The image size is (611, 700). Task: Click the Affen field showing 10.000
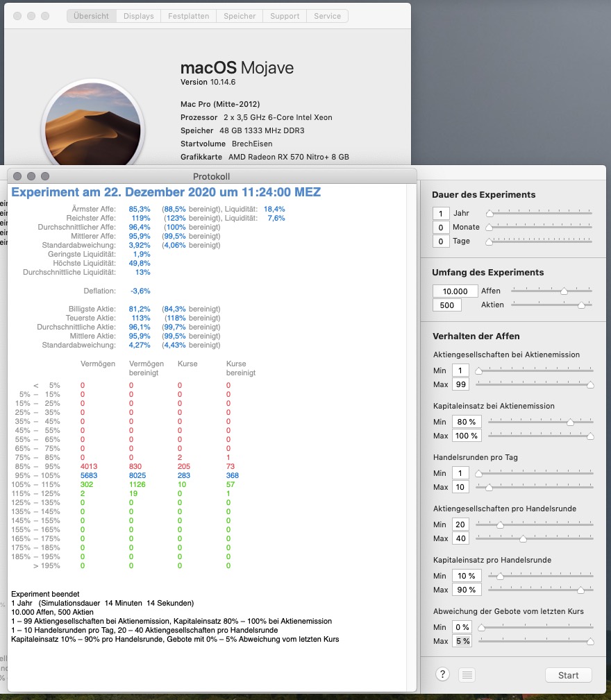pos(455,291)
